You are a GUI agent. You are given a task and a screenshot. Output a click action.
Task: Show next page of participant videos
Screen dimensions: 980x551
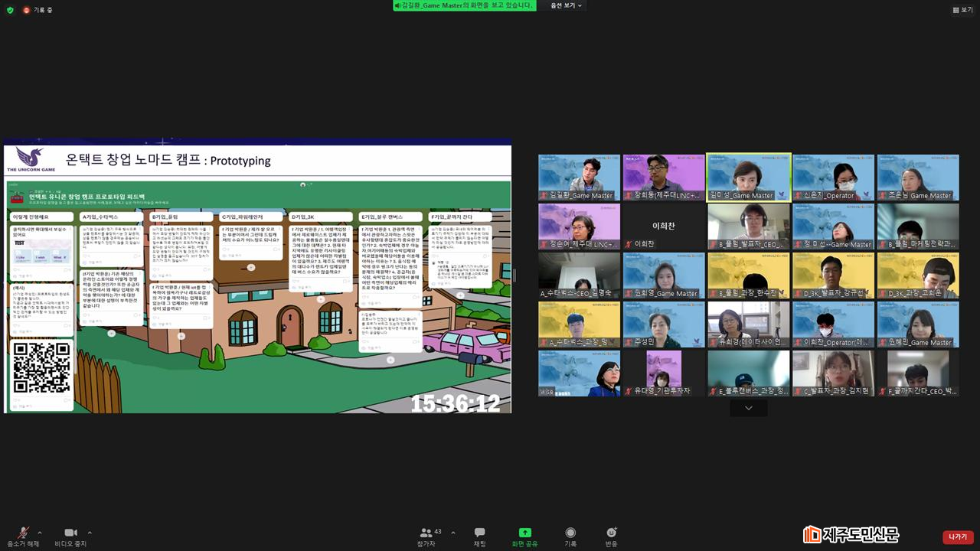pos(748,408)
